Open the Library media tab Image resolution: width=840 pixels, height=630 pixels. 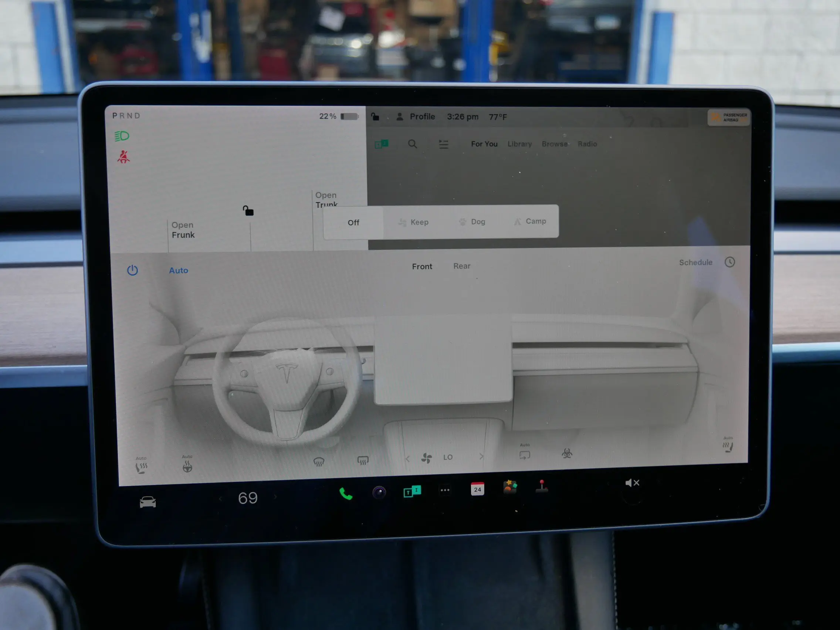point(519,144)
